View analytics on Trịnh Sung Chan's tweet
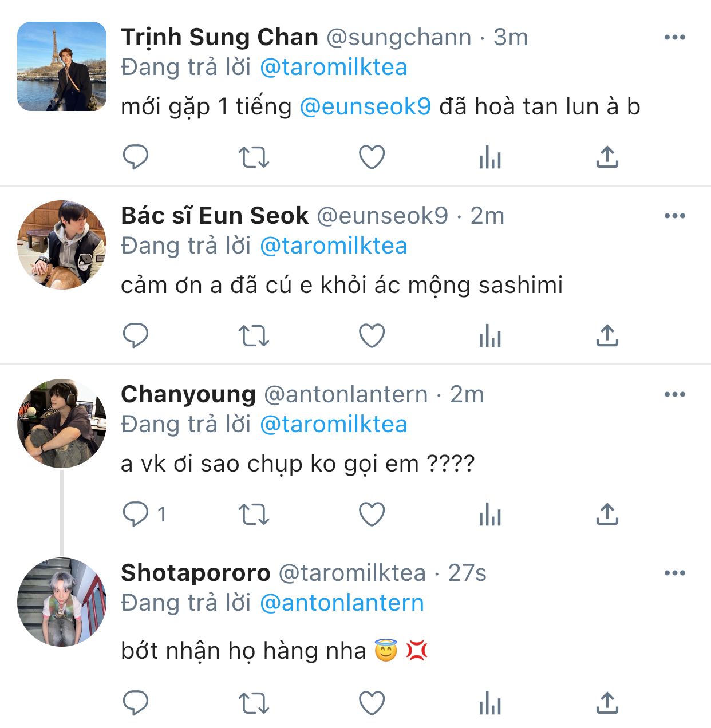Screen dimensions: 711x728 [490, 157]
